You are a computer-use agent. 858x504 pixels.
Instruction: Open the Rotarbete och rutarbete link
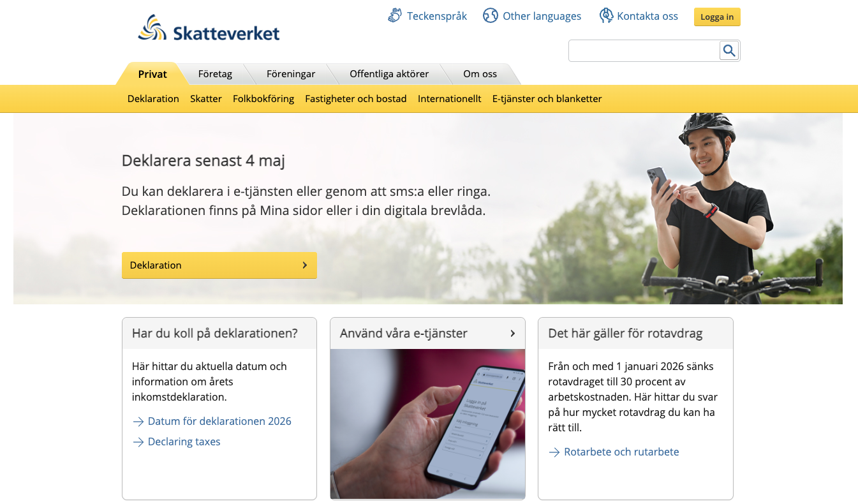tap(621, 452)
